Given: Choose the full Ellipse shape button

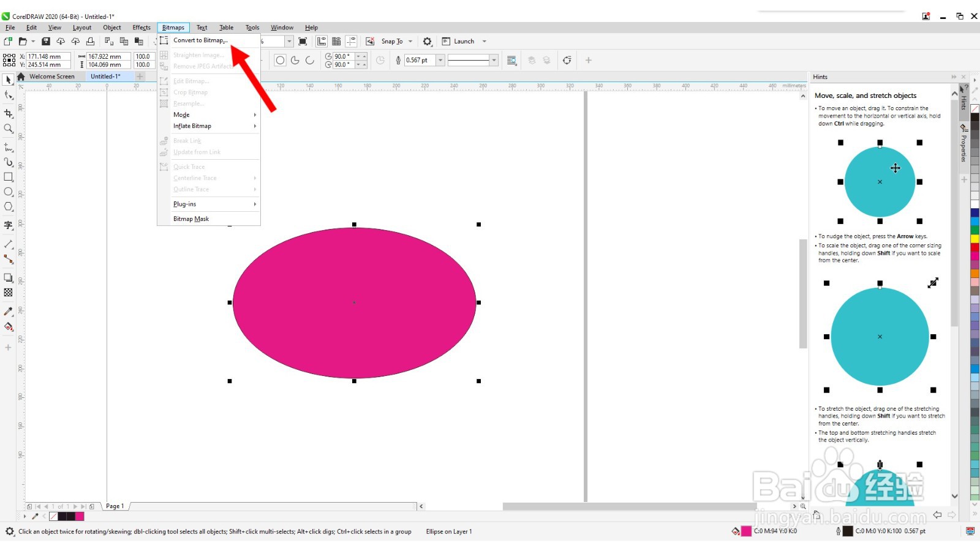Looking at the screenshot, I should pos(280,60).
